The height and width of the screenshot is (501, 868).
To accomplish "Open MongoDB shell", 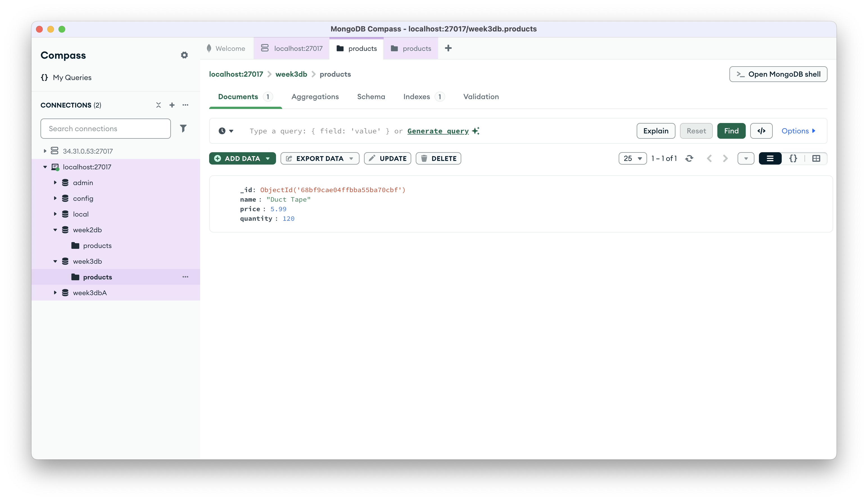I will click(778, 74).
